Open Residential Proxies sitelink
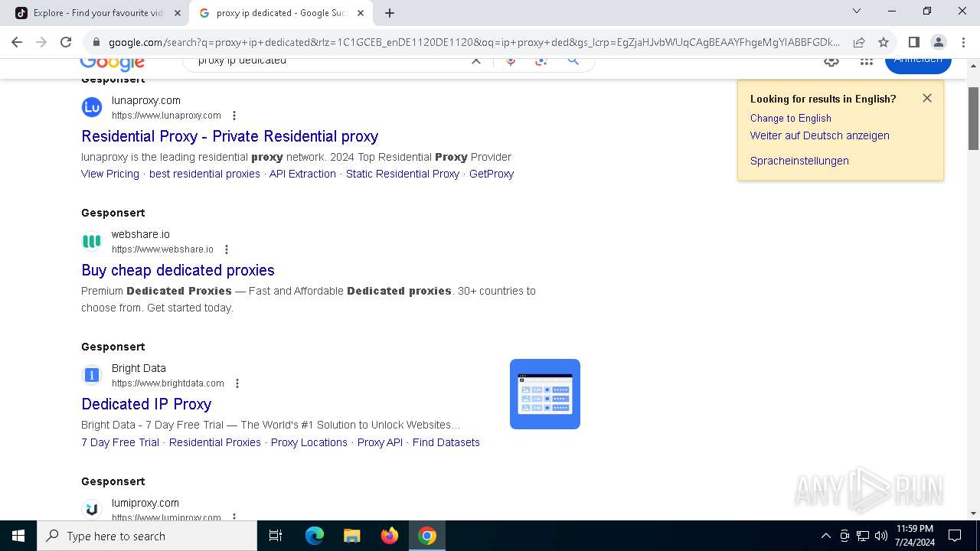The width and height of the screenshot is (980, 551). [x=215, y=442]
